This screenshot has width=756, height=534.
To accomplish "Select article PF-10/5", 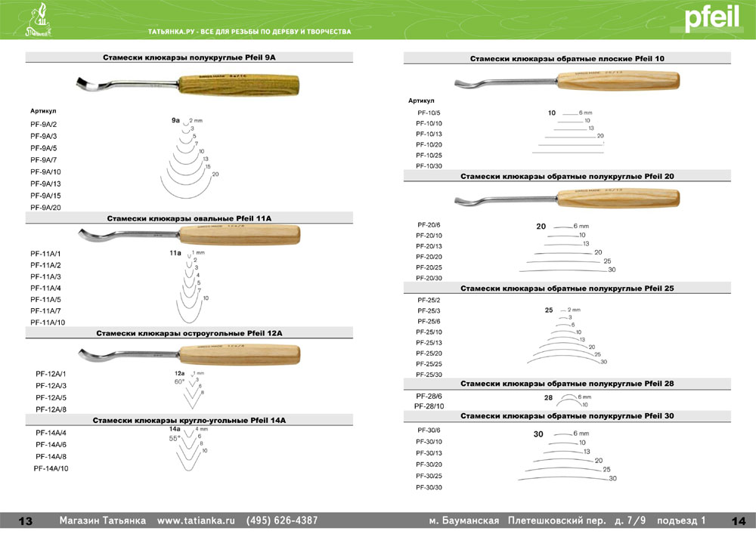I will tap(429, 113).
